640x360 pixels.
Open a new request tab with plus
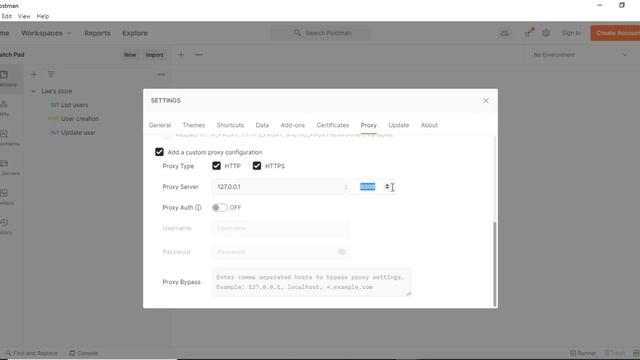181,54
